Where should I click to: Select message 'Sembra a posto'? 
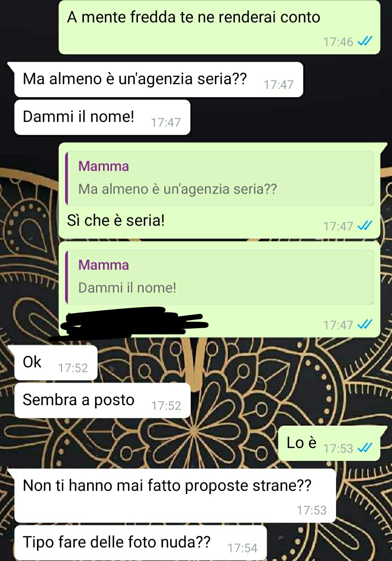point(102,401)
